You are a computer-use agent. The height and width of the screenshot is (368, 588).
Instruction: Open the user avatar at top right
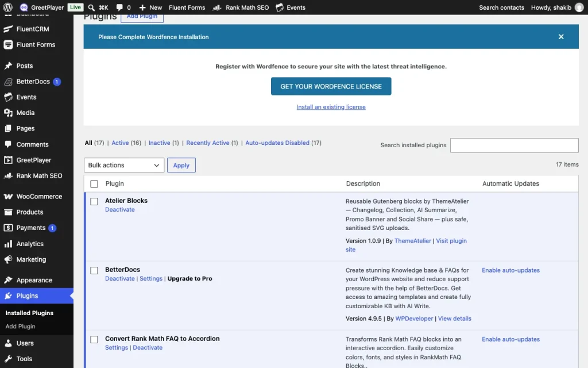(x=579, y=7)
